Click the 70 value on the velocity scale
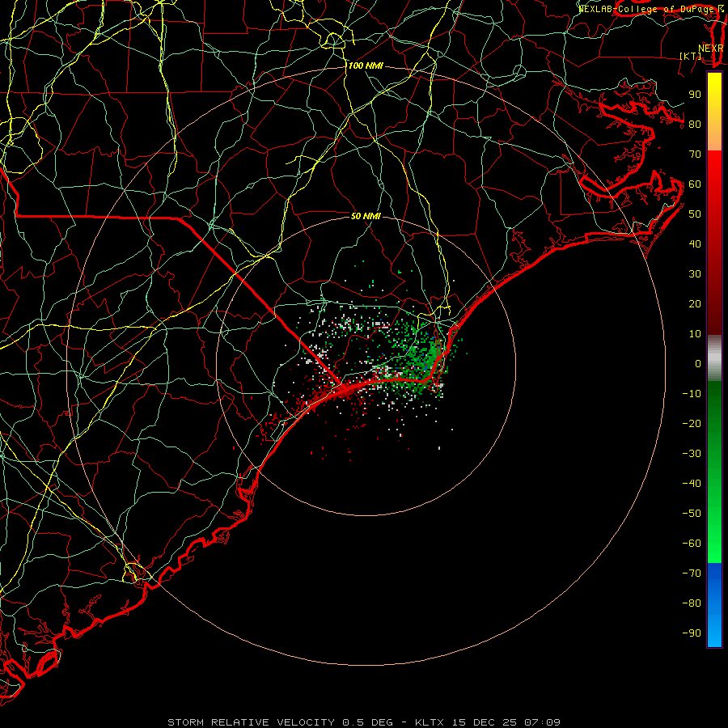Image resolution: width=728 pixels, height=728 pixels. [x=695, y=154]
